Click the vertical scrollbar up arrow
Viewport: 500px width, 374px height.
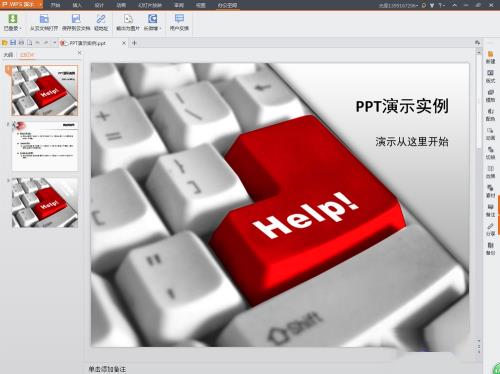point(479,53)
